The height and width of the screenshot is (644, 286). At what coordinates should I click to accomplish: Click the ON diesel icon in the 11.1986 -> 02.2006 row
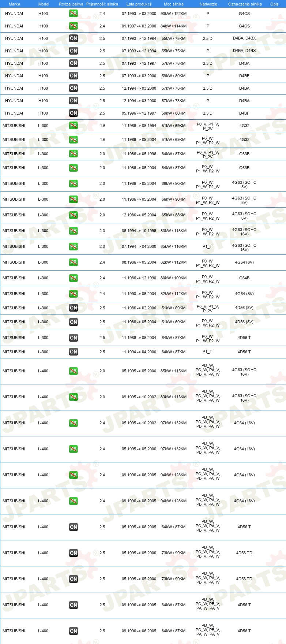(74, 308)
